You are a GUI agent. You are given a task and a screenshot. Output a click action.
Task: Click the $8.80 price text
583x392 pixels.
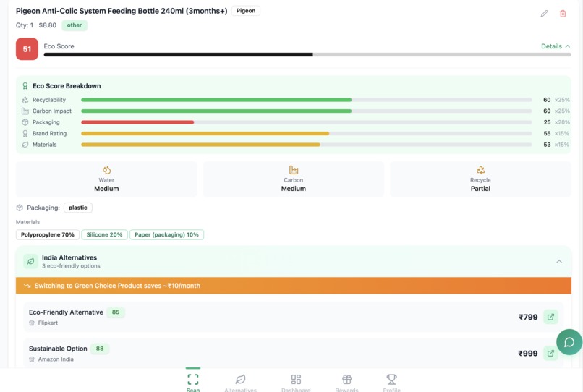pos(48,25)
